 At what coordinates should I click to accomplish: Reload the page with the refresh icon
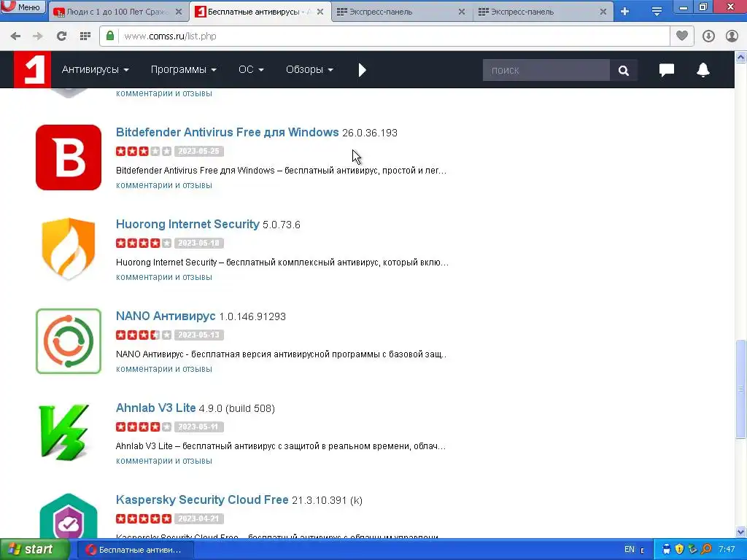[x=61, y=36]
